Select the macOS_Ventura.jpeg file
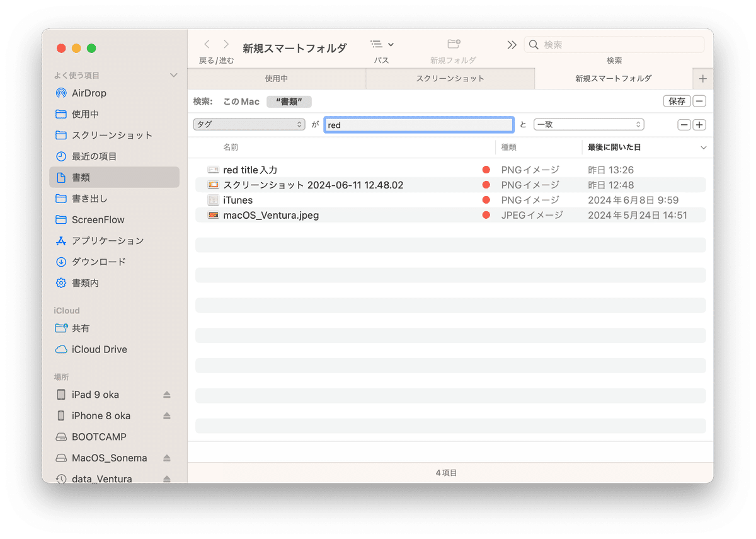 pyautogui.click(x=271, y=216)
